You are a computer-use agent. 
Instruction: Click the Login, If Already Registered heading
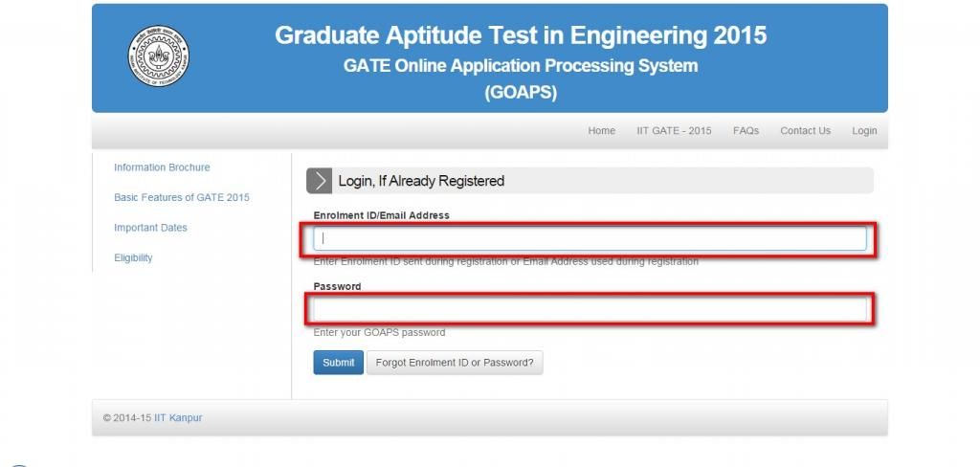pos(421,181)
